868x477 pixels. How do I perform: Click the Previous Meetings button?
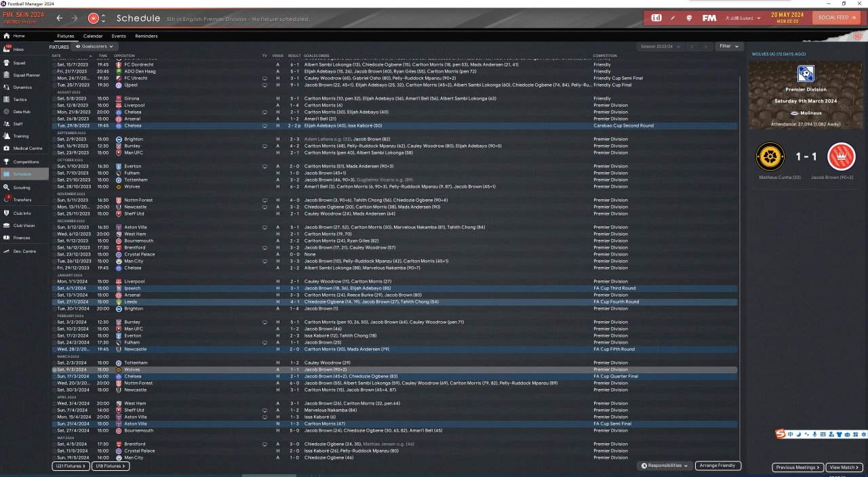point(797,468)
